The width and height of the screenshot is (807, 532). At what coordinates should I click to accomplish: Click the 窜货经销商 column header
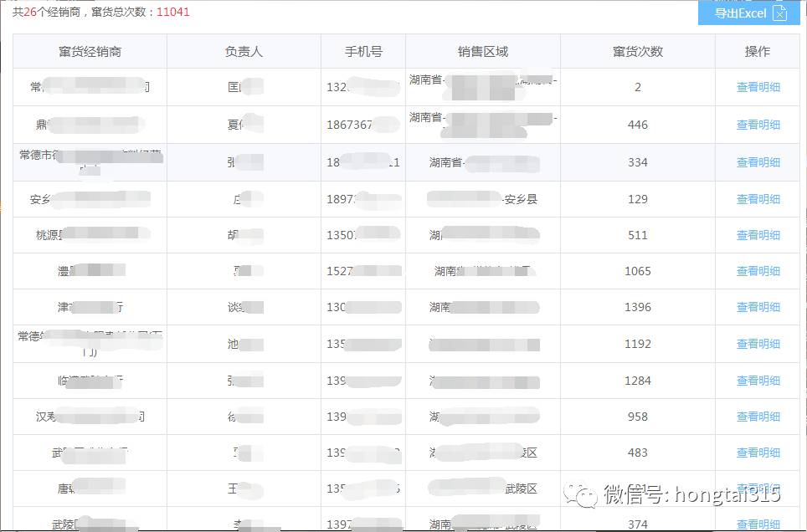coord(89,51)
